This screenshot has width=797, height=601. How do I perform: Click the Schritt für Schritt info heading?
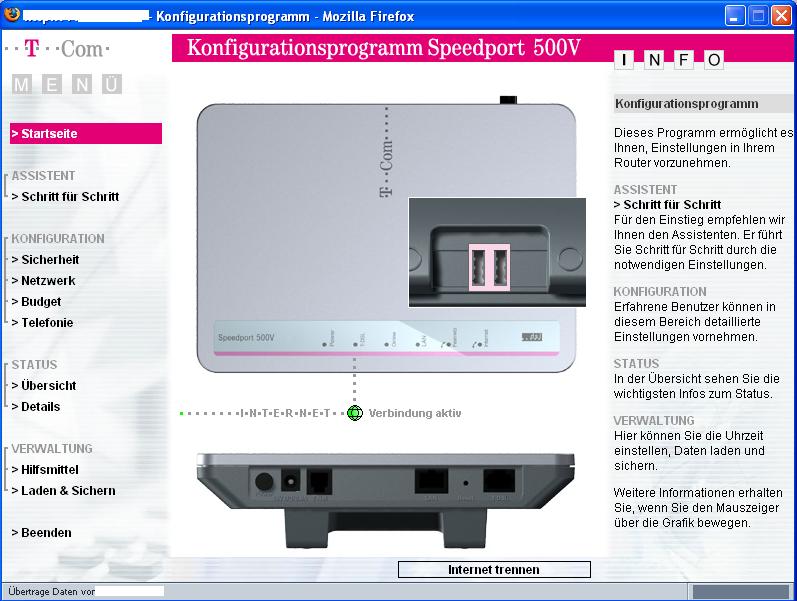tap(667, 204)
